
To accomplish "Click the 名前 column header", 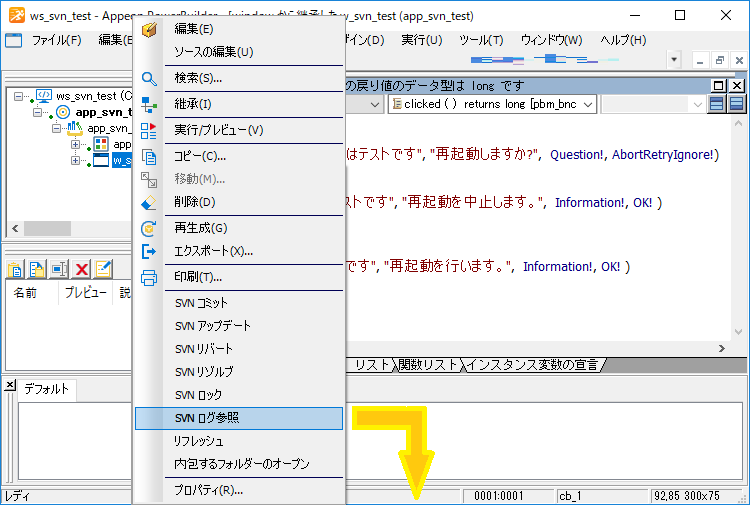I will [x=32, y=293].
